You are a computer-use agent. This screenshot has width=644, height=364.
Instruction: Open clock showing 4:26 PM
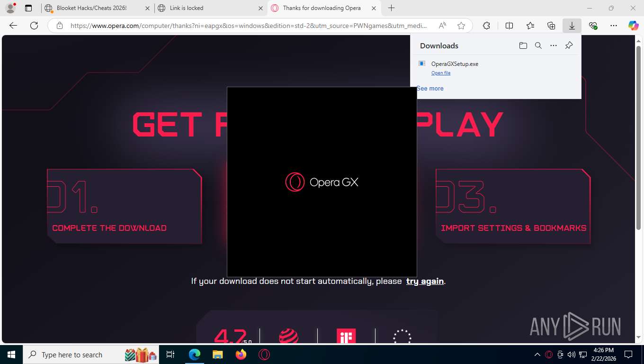click(603, 355)
